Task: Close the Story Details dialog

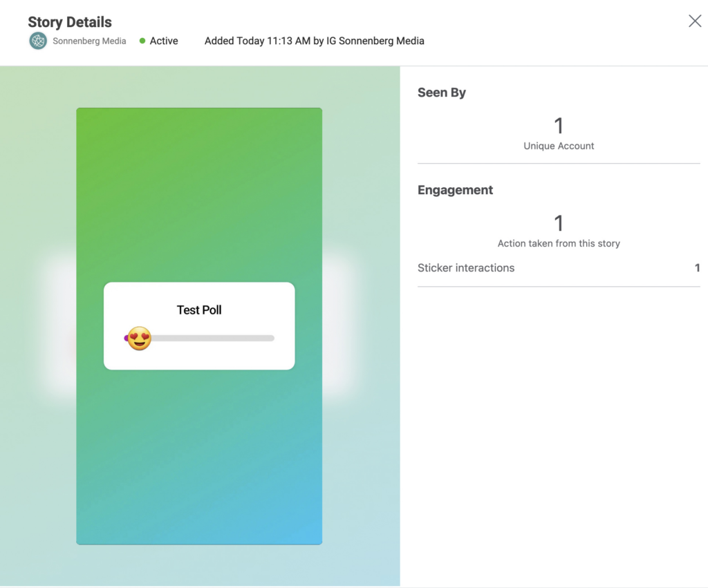Action: [694, 21]
